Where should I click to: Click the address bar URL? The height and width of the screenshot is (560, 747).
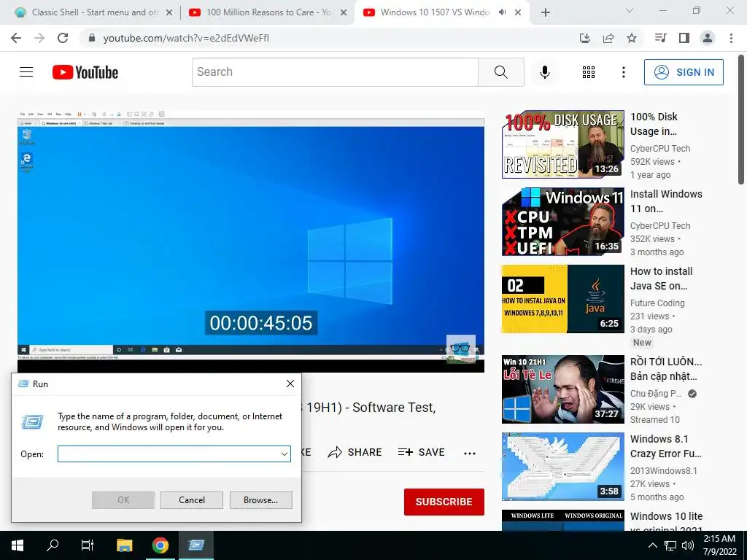(186, 38)
